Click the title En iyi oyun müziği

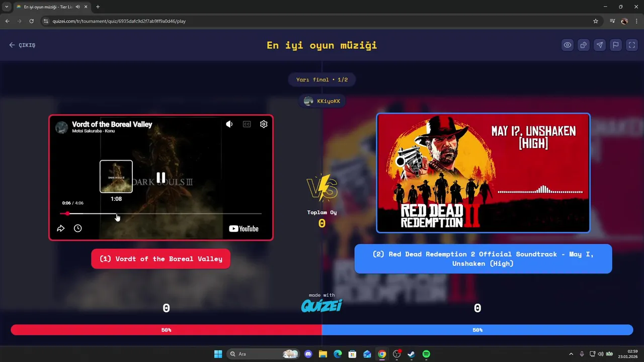[x=322, y=45]
